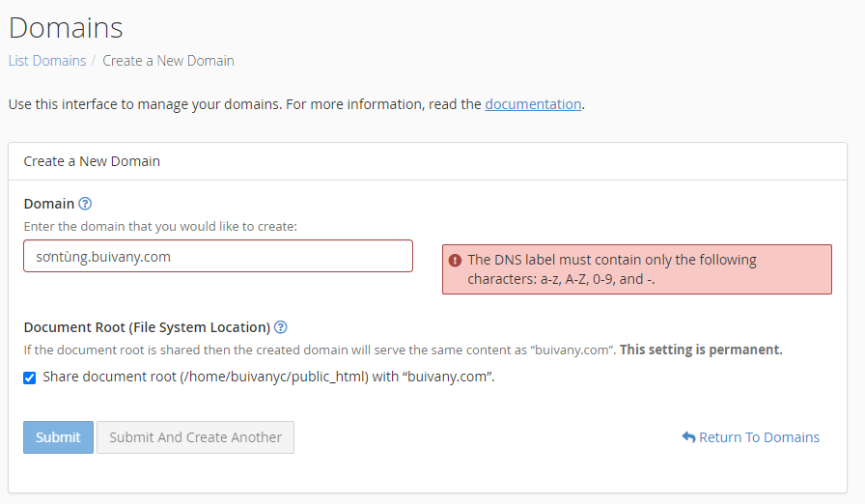Click the Return To Domains arrow icon
This screenshot has height=504, width=865.
pos(688,437)
